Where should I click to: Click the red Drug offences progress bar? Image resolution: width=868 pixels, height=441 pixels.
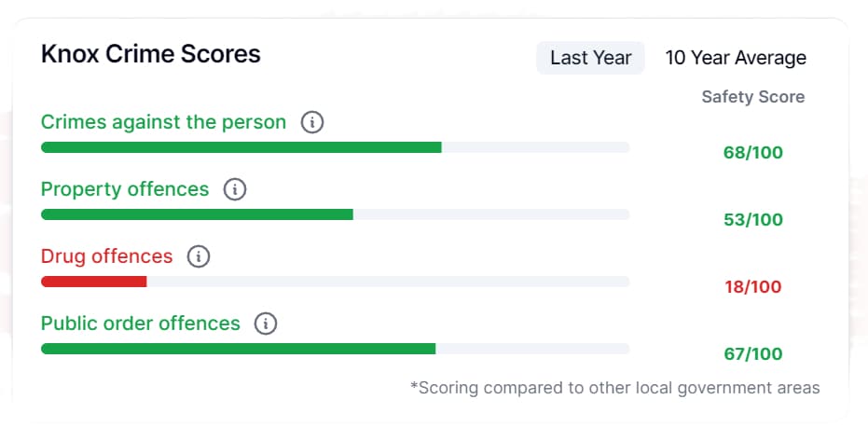coord(94,282)
